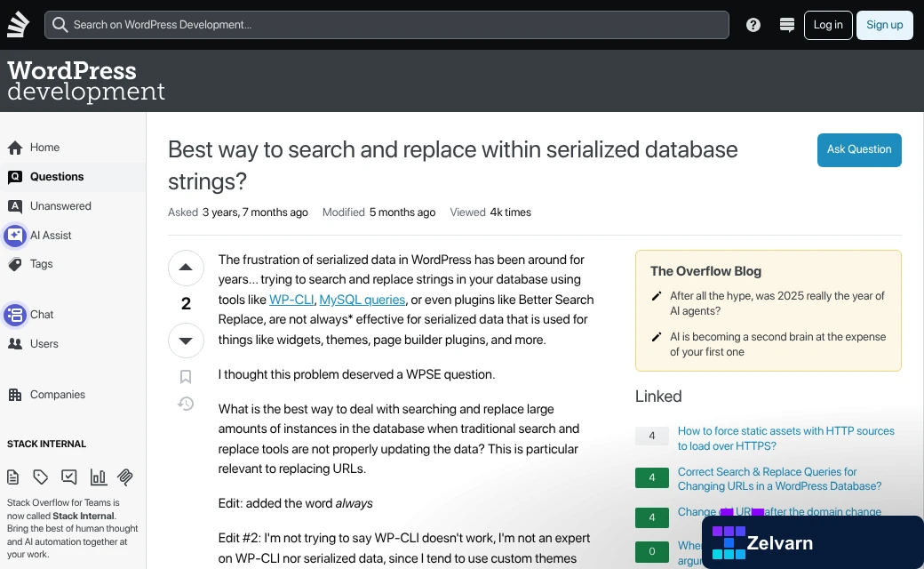Open the WordPress development site logo
The width and height of the screenshot is (924, 569).
point(86,81)
